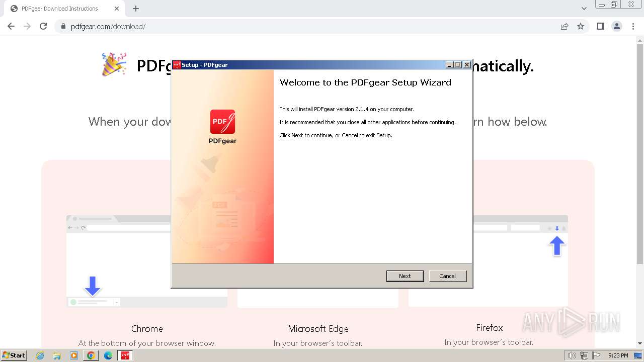Click the network tray icon

[x=584, y=355]
